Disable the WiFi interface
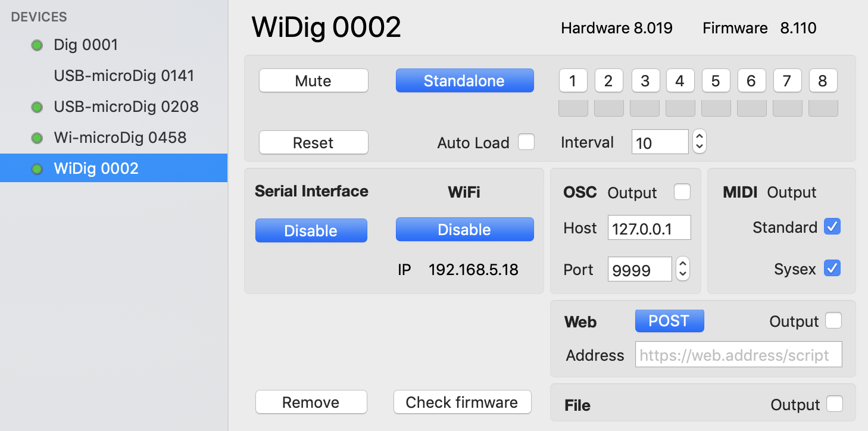 464,230
